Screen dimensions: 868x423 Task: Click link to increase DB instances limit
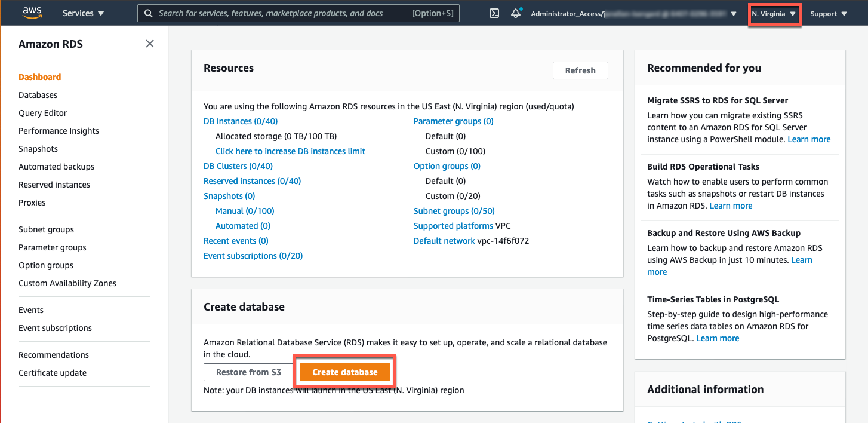point(290,151)
